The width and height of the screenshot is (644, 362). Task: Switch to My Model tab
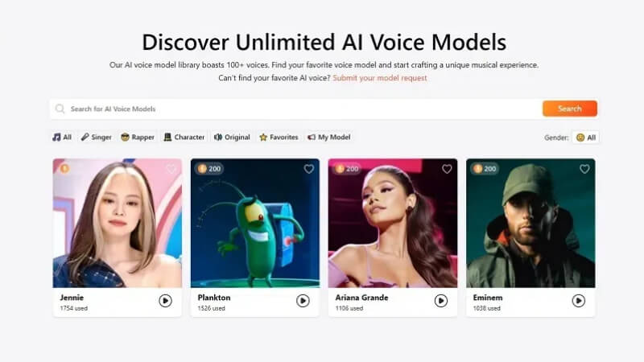[329, 137]
